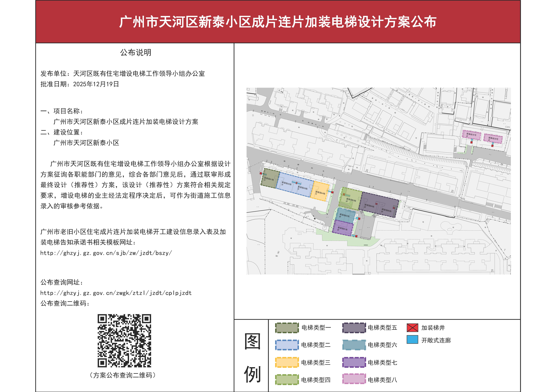Click the 广州市天河区新泰小区 location line
Image resolution: width=555 pixels, height=392 pixels.
coord(86,143)
